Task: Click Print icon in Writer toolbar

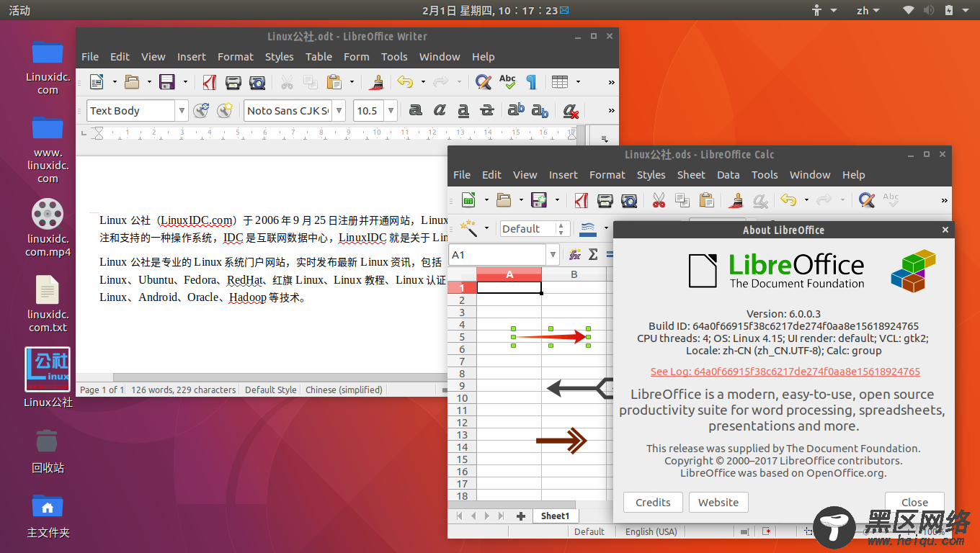Action: pyautogui.click(x=233, y=82)
